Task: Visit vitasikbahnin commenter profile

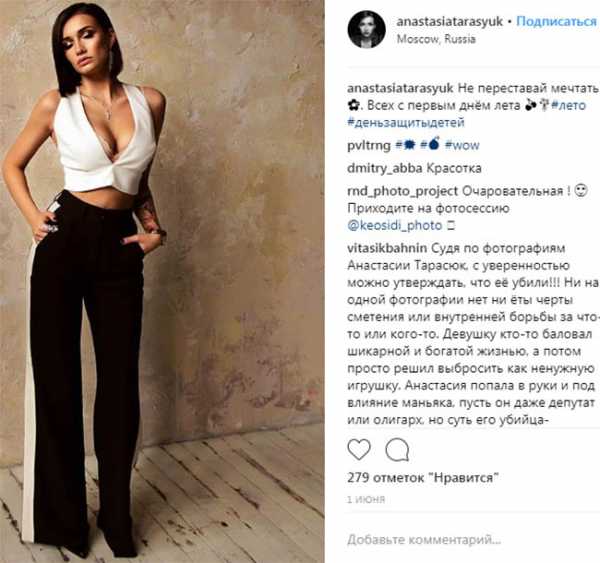Action: click(x=387, y=248)
